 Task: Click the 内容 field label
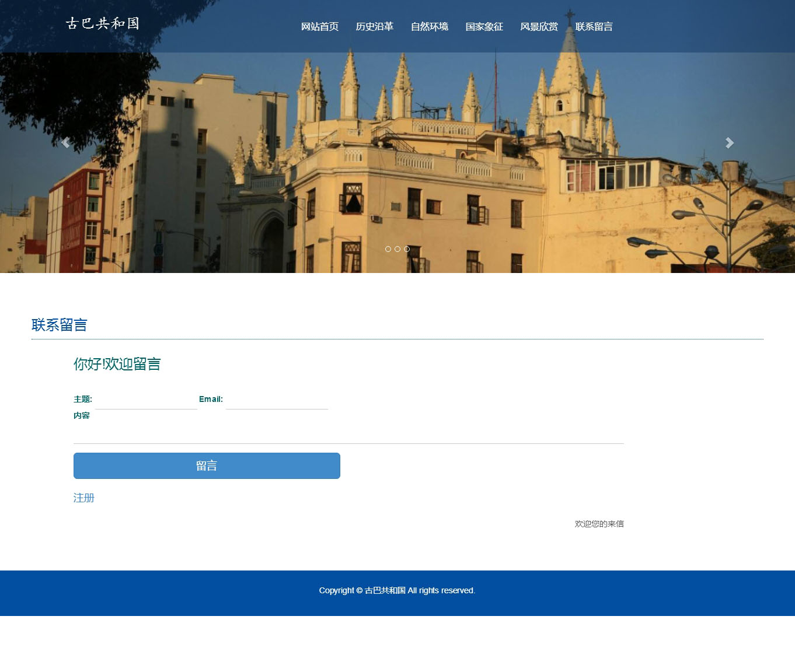[x=82, y=415]
